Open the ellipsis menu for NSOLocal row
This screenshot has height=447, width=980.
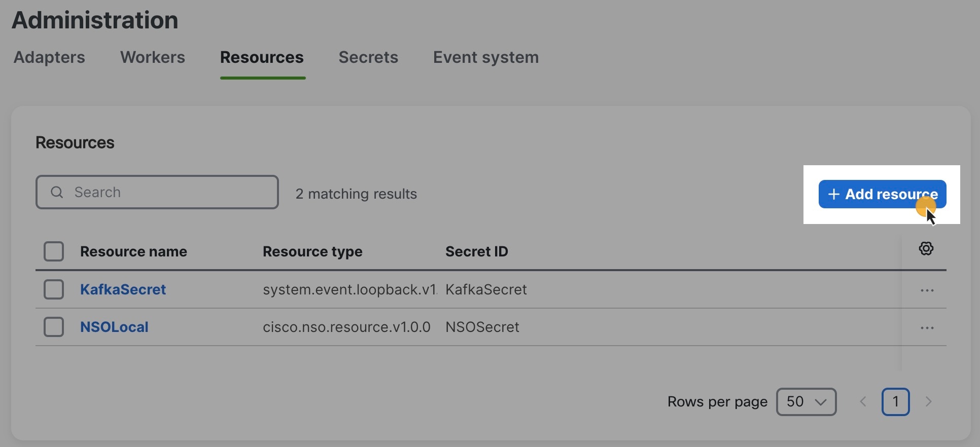[927, 327]
